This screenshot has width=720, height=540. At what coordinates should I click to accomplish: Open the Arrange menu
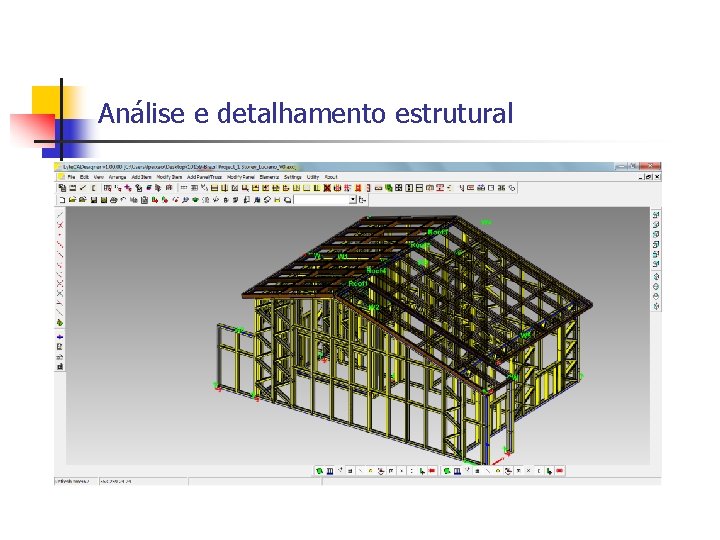118,177
